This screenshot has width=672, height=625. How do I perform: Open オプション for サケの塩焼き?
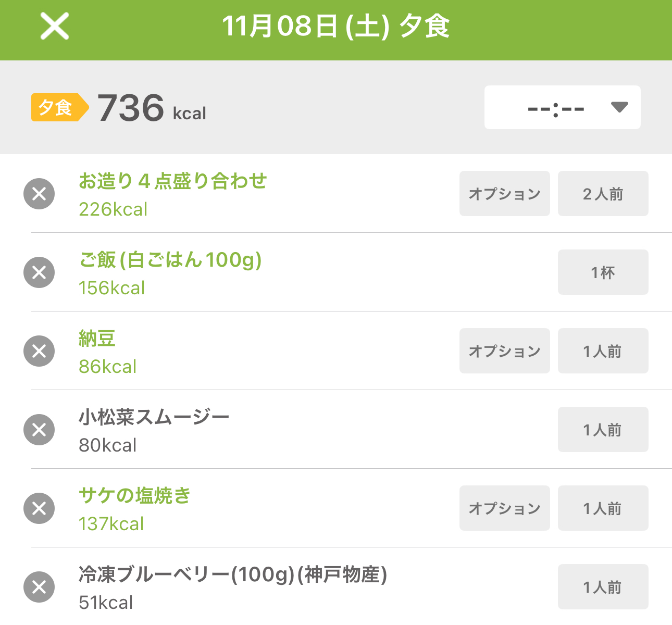click(504, 508)
